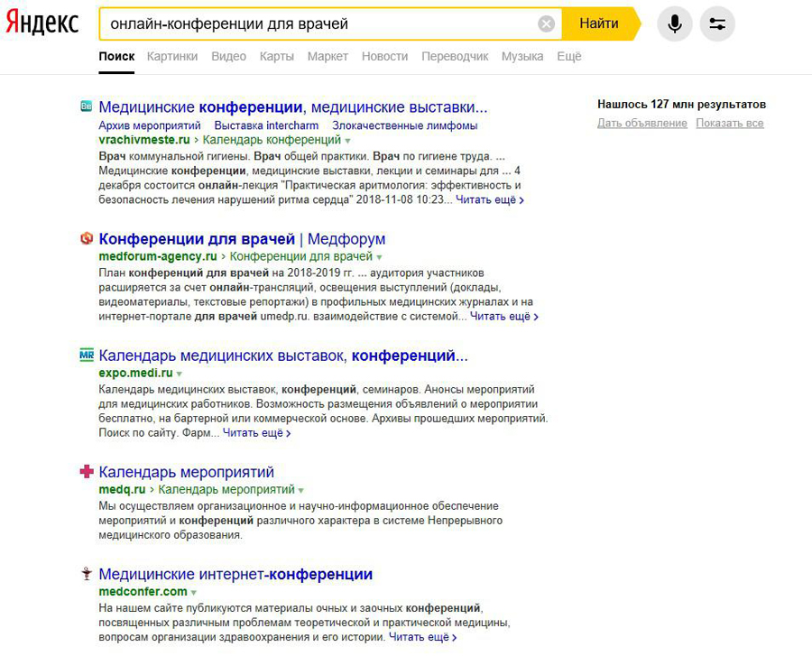Open search settings filter icon
This screenshot has height=656, width=812.
[x=717, y=24]
